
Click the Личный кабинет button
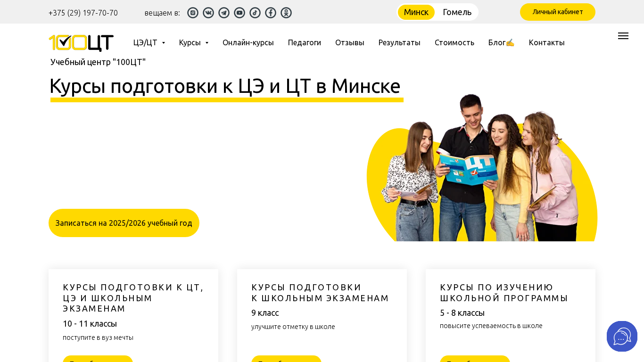(558, 12)
